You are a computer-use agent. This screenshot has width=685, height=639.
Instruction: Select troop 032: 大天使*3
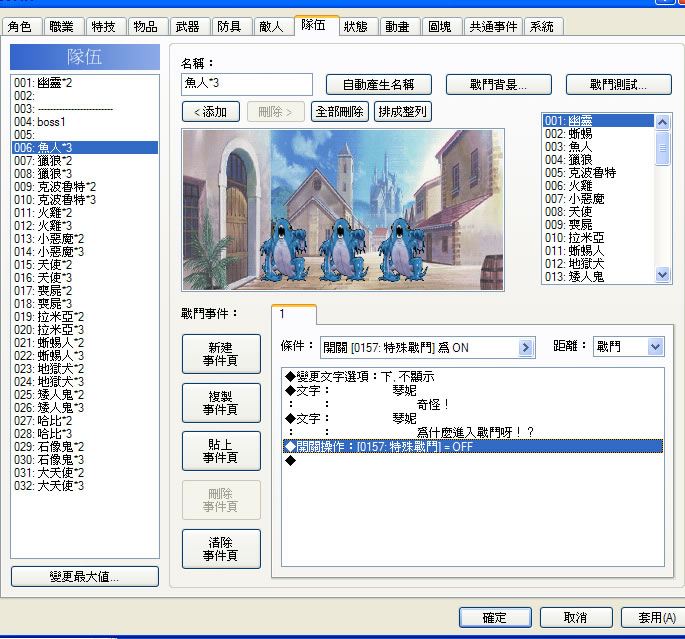coord(85,486)
